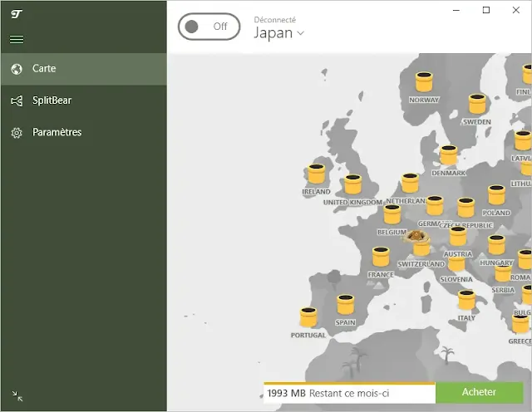Click the UNITED KINGDOM map label
This screenshot has height=412, width=532.
pos(352,203)
